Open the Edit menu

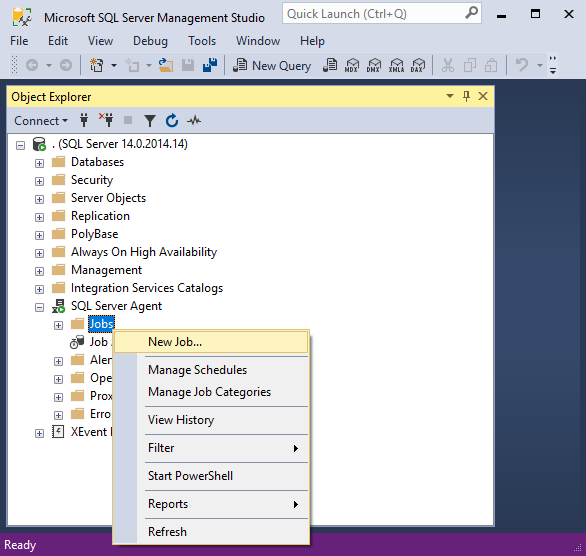coord(58,41)
